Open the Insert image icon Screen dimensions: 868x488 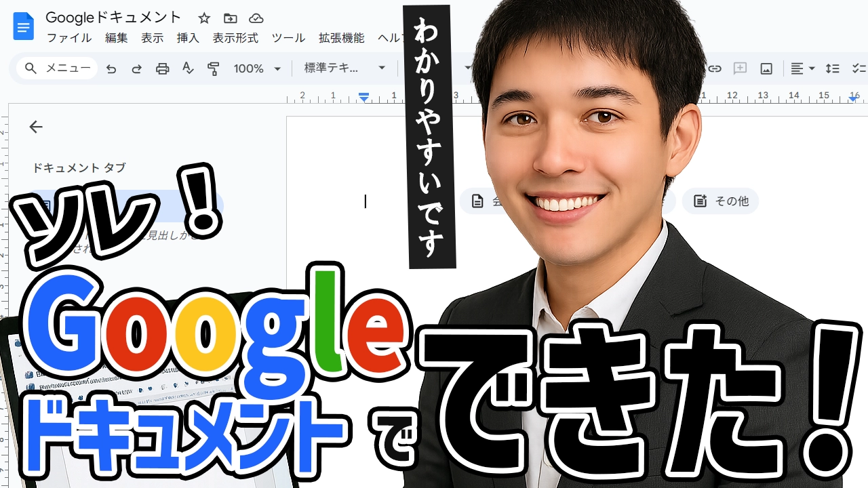coord(766,68)
